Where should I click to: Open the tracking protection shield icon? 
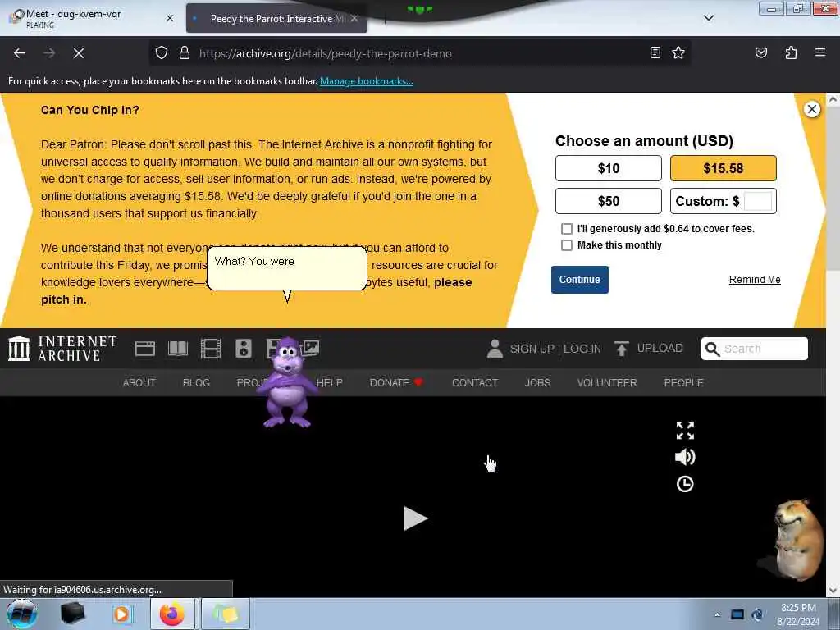[162, 53]
